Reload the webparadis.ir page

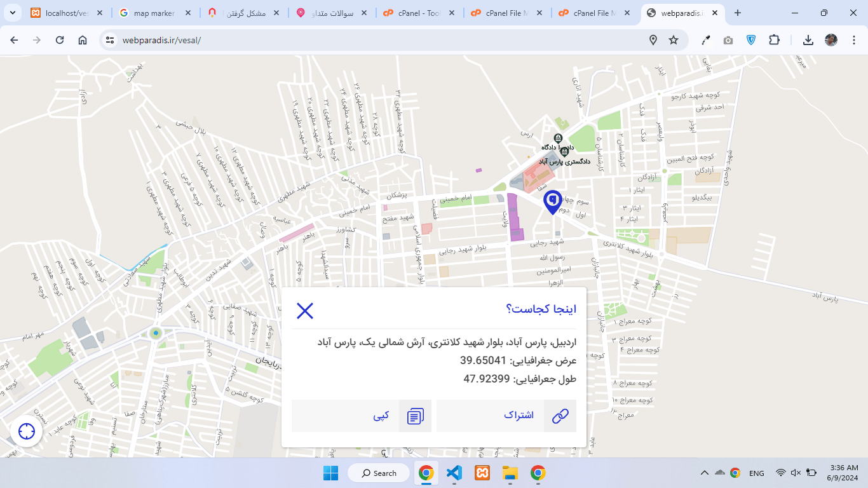60,40
